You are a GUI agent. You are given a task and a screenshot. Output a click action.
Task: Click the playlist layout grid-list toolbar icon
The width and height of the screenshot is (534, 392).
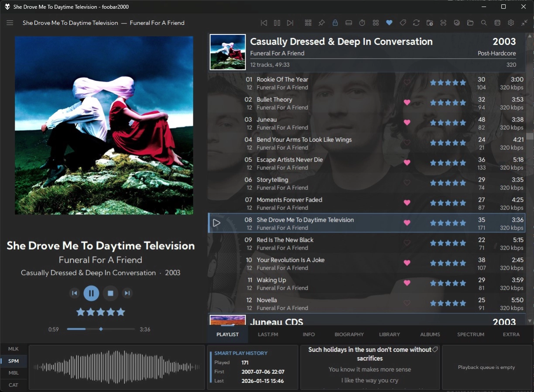pos(308,23)
